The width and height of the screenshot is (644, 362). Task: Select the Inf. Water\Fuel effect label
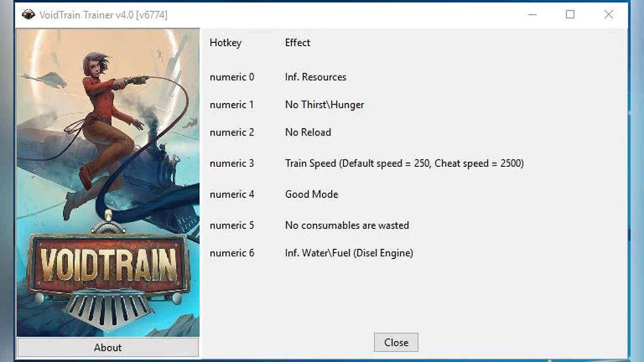click(349, 253)
